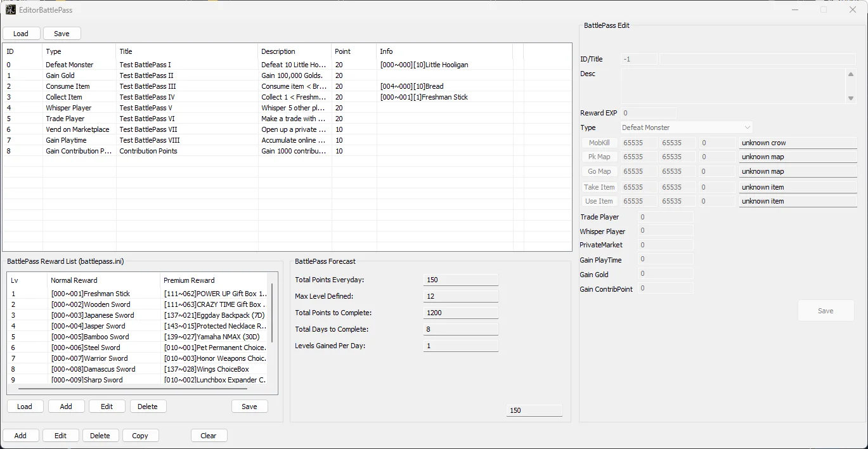Click the Gain PlayTime value field
The width and height of the screenshot is (868, 449).
(665, 259)
